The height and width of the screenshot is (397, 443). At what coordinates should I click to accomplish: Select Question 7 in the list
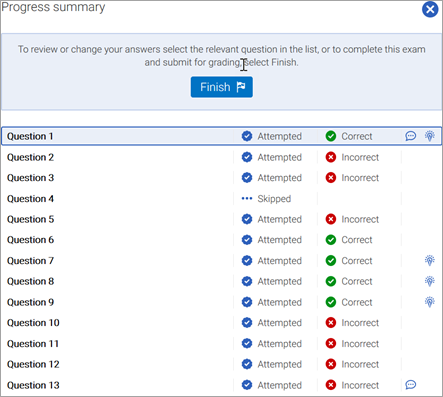coord(222,261)
